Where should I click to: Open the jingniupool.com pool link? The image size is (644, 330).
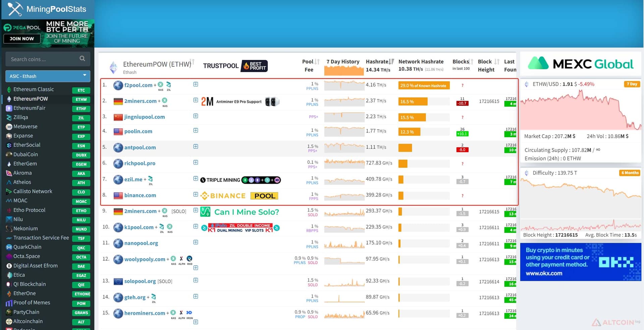tap(144, 117)
